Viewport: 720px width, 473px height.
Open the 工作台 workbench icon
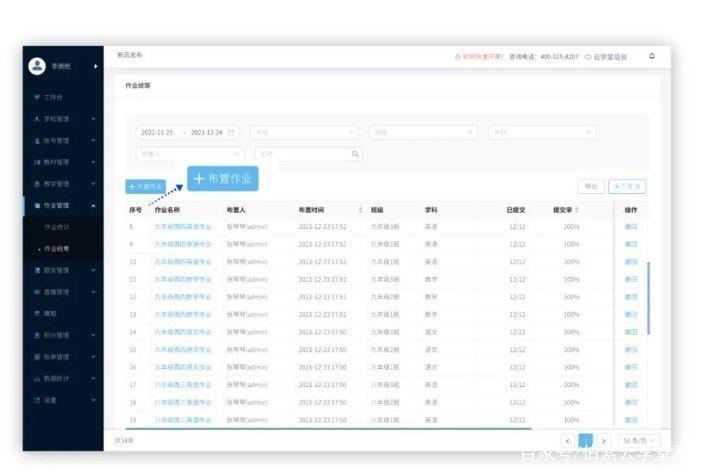(x=37, y=97)
